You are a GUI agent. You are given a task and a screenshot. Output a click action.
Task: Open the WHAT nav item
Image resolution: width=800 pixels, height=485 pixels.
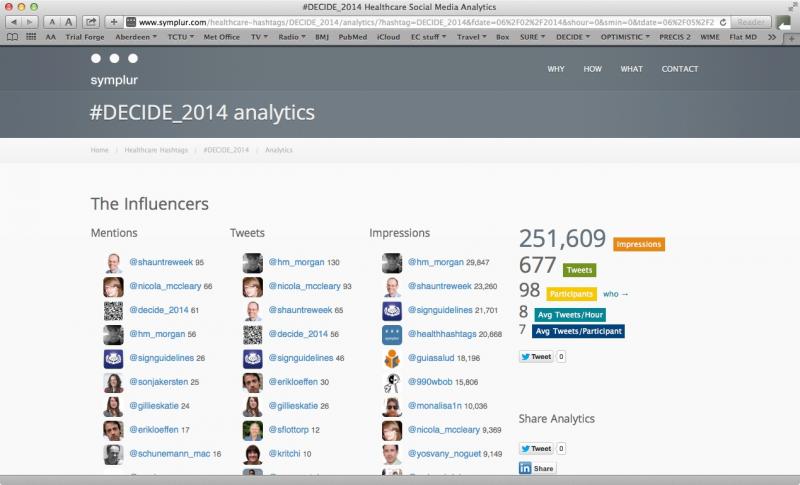(x=631, y=69)
